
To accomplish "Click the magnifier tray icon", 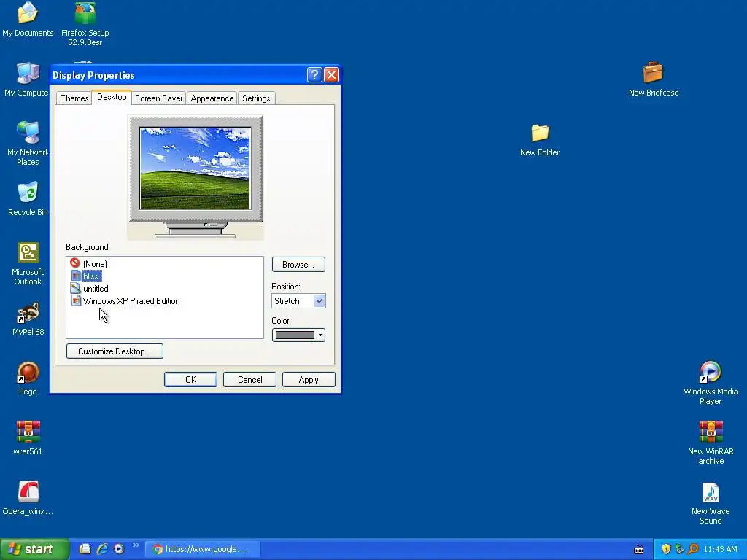I will 693,549.
